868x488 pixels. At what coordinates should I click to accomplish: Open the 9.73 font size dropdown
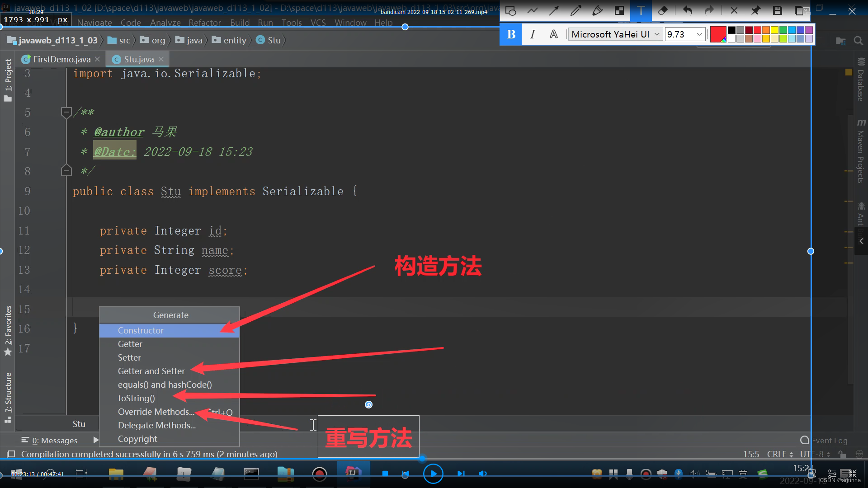coord(685,34)
